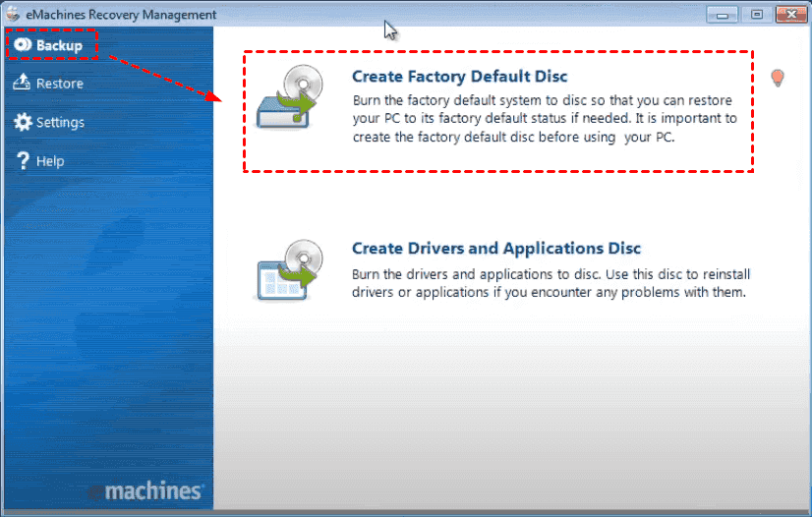
Task: Click the orange lightbulb tip icon
Action: pyautogui.click(x=778, y=79)
